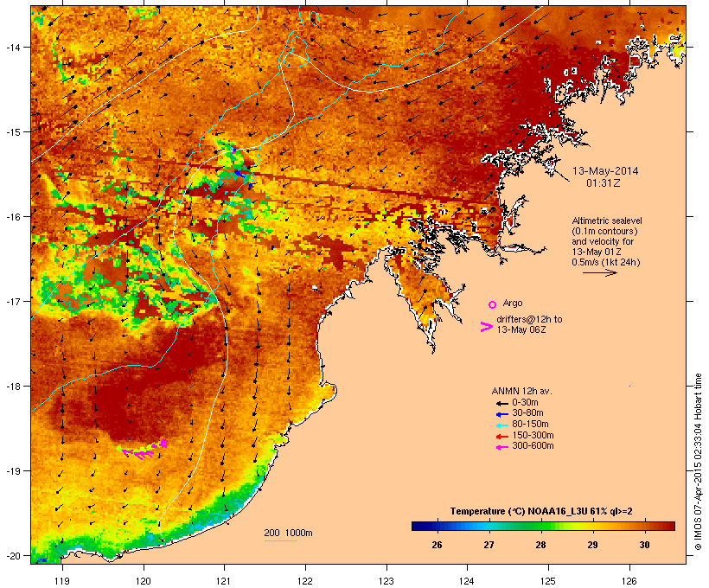Click the 'ANMN 12h av.' heading
Screen dimensions: 709x588
pos(521,391)
